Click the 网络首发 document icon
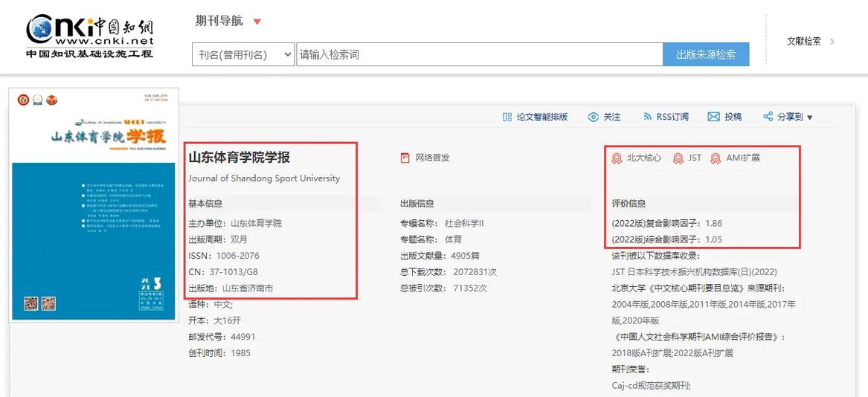This screenshot has width=868, height=397. 405,158
